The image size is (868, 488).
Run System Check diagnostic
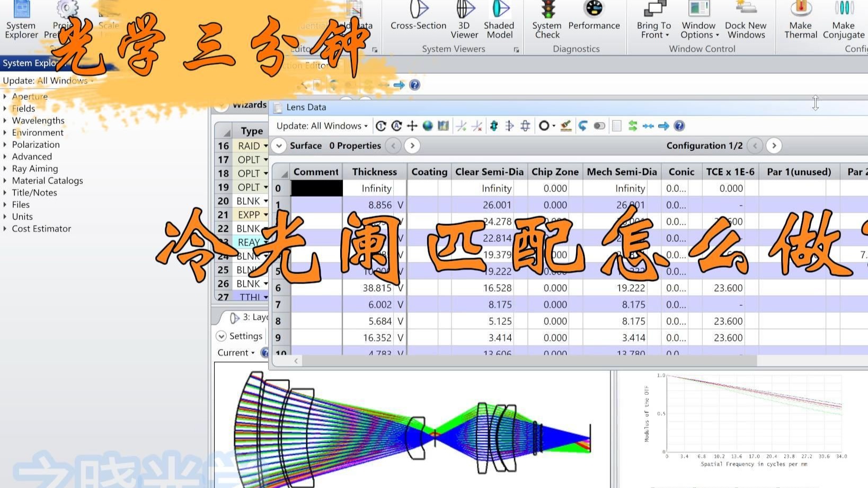pos(546,21)
